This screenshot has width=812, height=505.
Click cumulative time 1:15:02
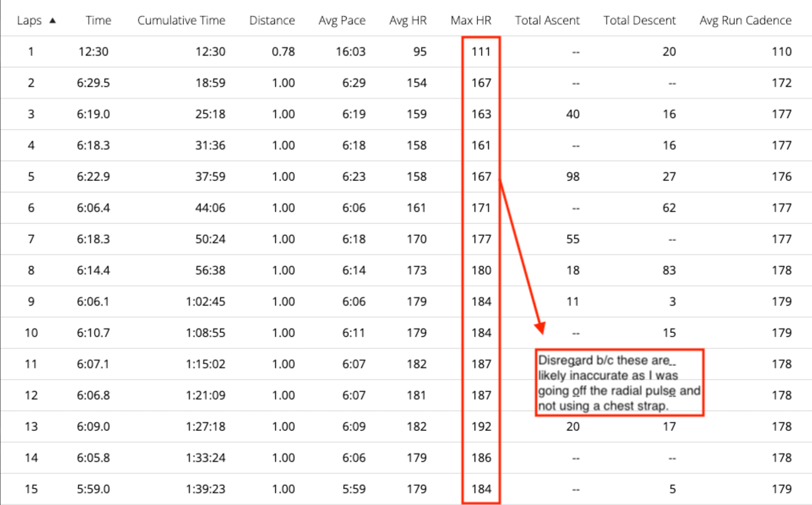(x=206, y=364)
